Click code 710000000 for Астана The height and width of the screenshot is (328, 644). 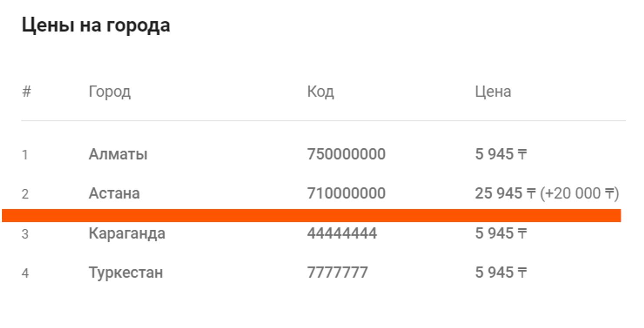click(346, 193)
